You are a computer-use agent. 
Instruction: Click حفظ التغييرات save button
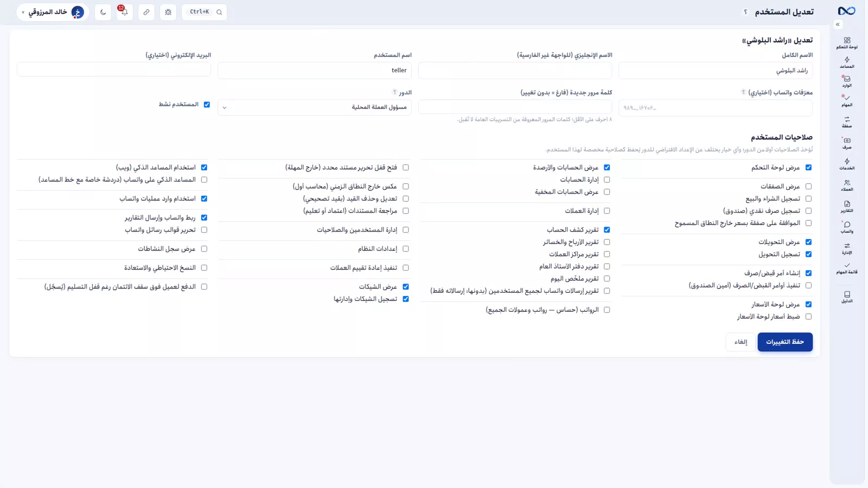point(785,342)
